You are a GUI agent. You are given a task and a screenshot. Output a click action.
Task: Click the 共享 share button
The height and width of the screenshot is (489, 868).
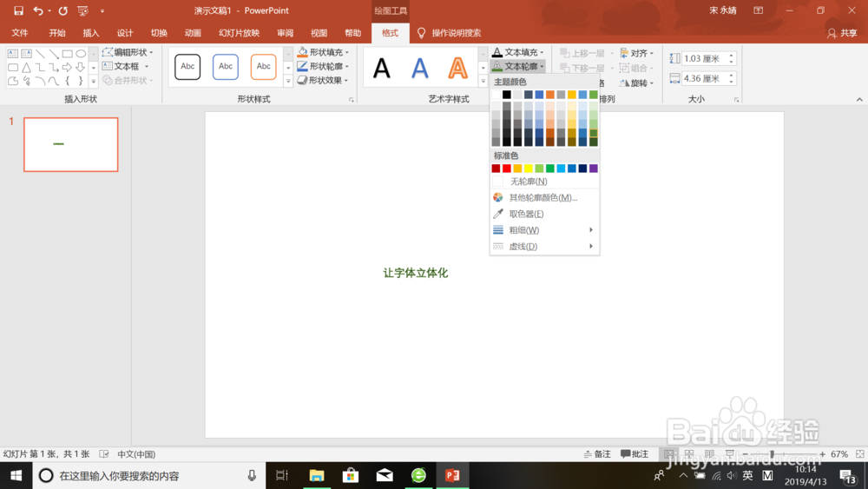(x=842, y=33)
